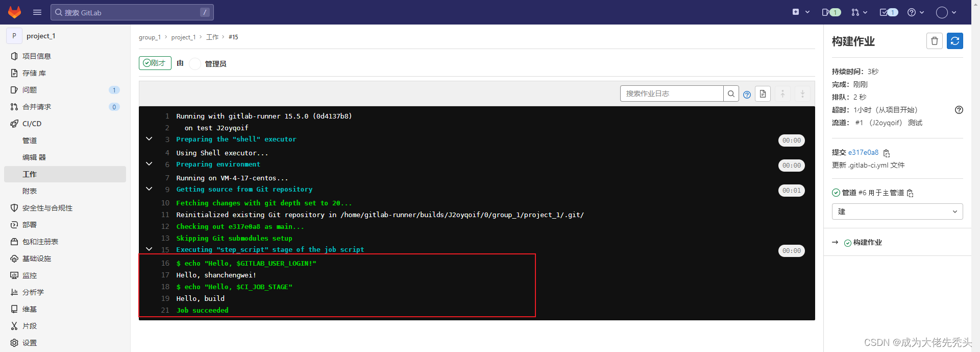Open the merge requests dropdown in the top bar
The width and height of the screenshot is (980, 352).
point(859,12)
